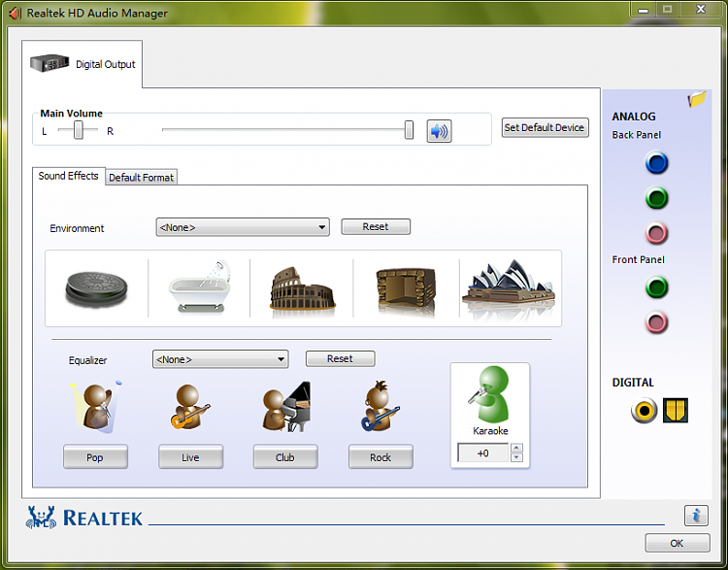Click the green Front Panel audio jack
Image resolution: width=728 pixels, height=570 pixels.
pos(656,287)
